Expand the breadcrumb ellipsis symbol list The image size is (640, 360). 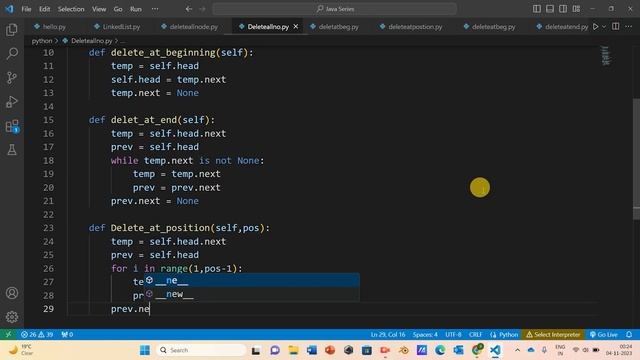123,41
